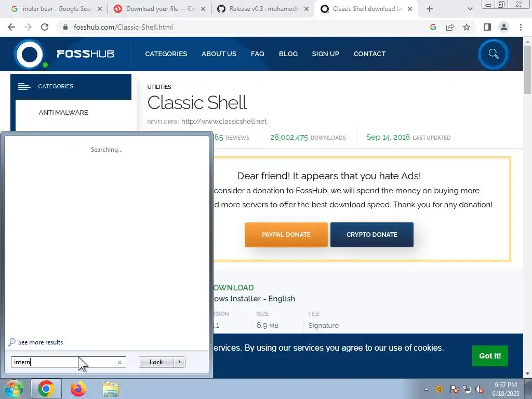Clear the Start menu search text

point(119,362)
